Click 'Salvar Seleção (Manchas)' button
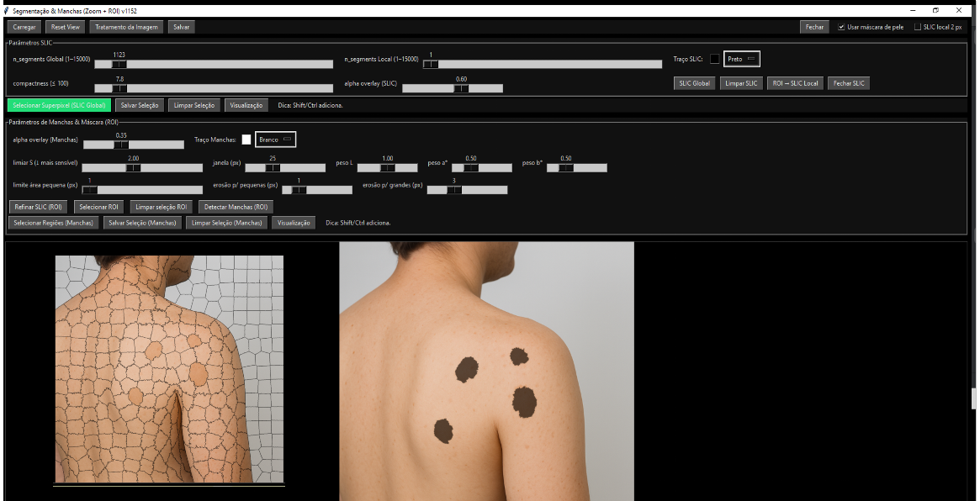The width and height of the screenshot is (980, 501). click(x=142, y=223)
